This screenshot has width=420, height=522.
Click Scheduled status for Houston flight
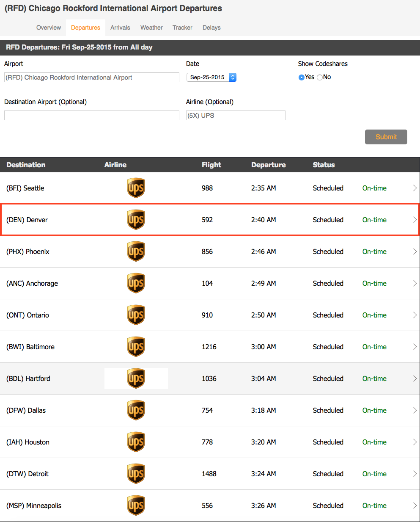[x=328, y=442]
